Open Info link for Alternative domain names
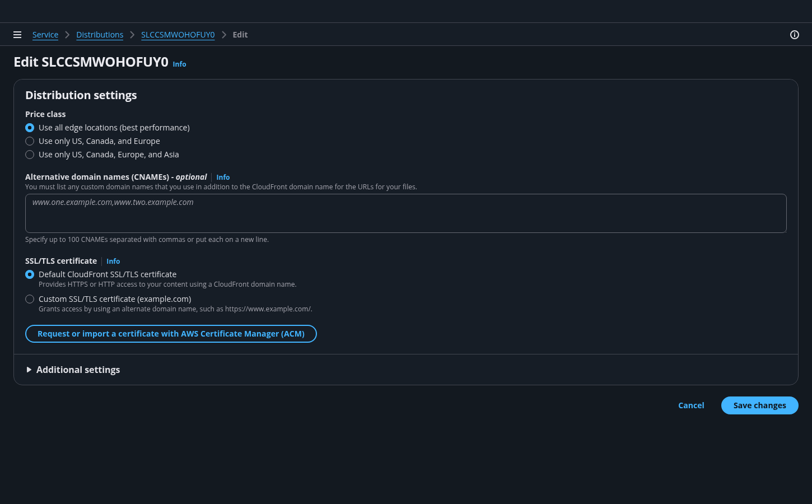Viewport: 812px width, 504px height. point(223,178)
